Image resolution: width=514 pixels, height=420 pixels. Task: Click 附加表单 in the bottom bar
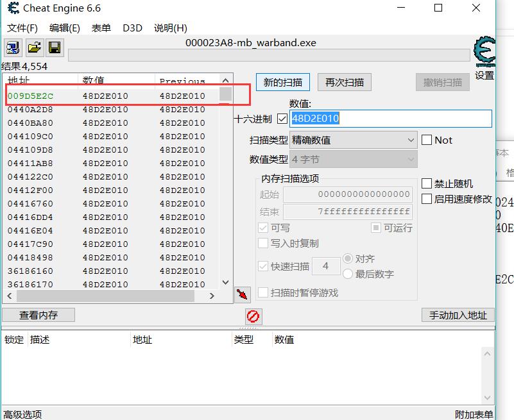(x=474, y=414)
